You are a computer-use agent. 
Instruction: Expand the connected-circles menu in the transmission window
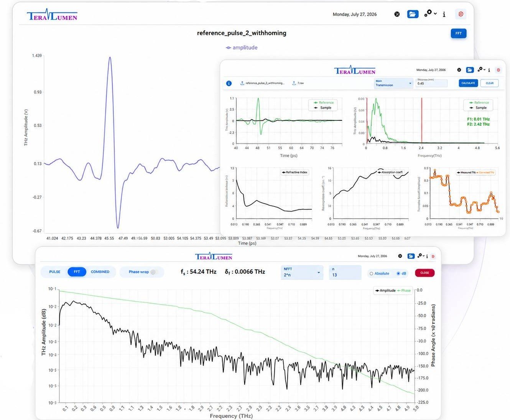pyautogui.click(x=481, y=69)
